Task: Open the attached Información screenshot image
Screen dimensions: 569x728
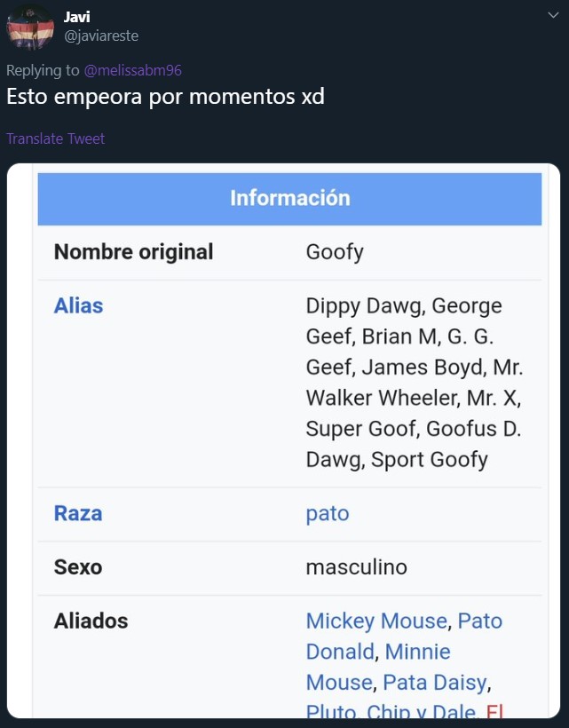Action: pos(283,440)
